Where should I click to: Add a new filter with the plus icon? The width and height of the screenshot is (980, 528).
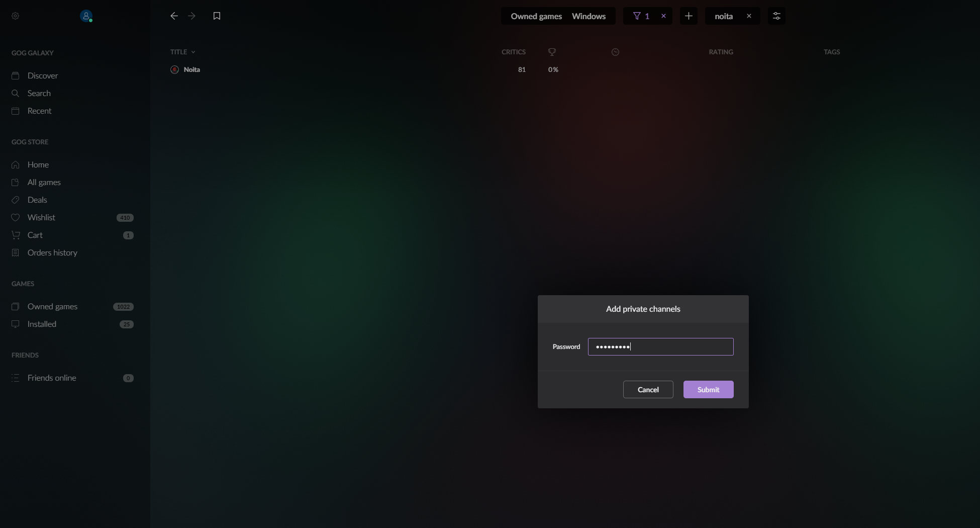pyautogui.click(x=689, y=16)
